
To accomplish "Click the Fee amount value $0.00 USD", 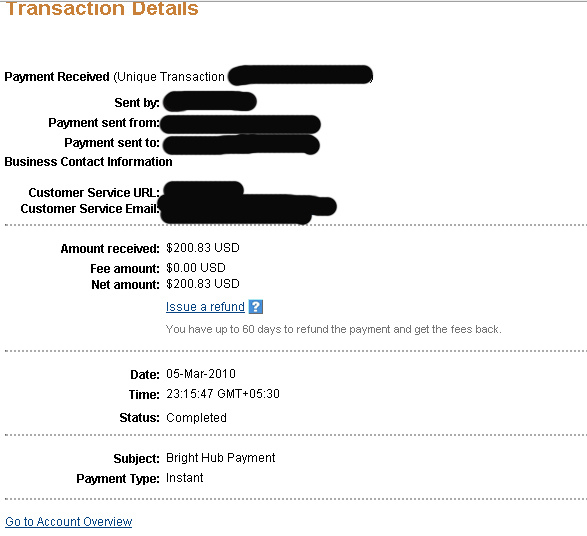I will point(196,268).
